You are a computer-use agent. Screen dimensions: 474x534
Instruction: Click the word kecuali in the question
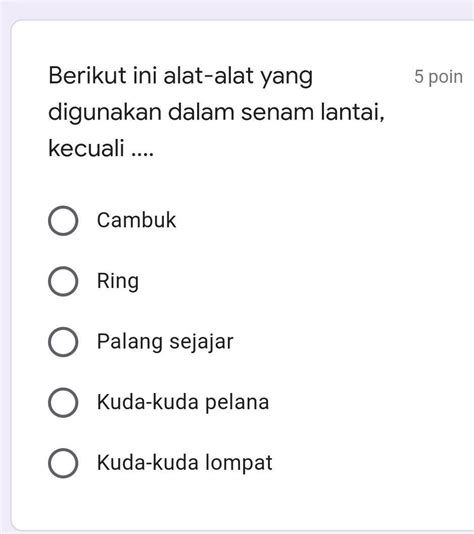(x=86, y=148)
